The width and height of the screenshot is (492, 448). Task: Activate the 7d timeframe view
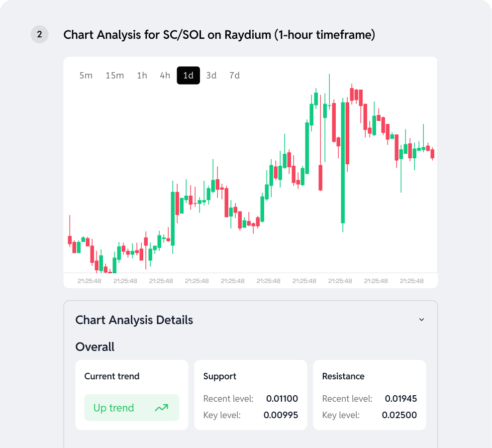[234, 75]
